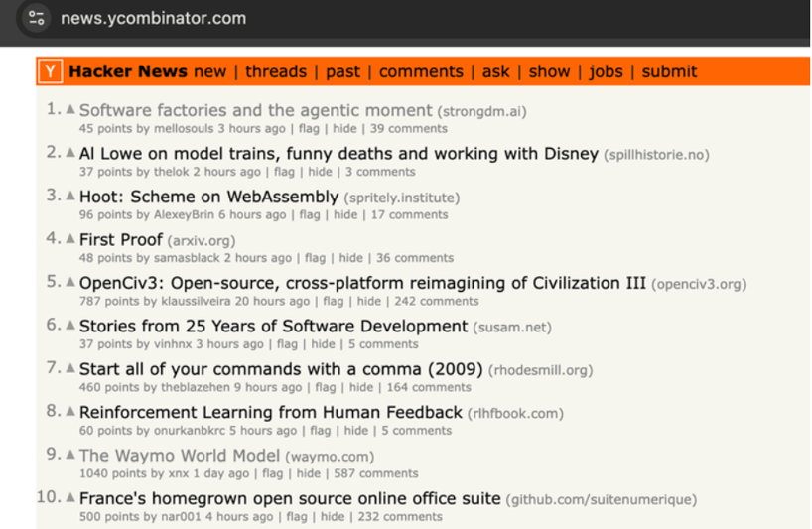This screenshot has width=812, height=529.
Task: Open the show page
Action: click(x=549, y=71)
